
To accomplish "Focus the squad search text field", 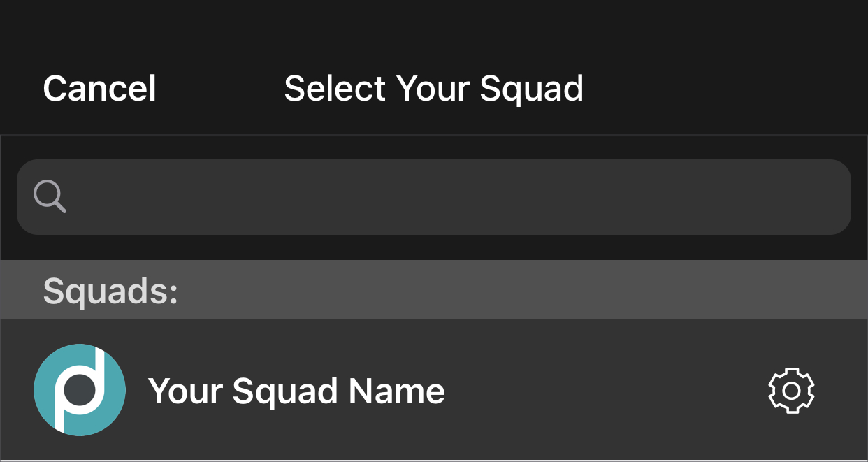I will [x=454, y=197].
